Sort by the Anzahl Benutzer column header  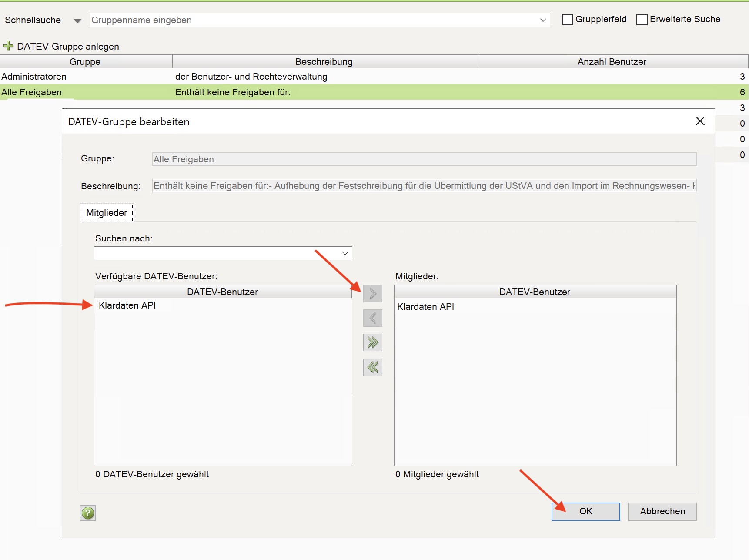pyautogui.click(x=612, y=62)
